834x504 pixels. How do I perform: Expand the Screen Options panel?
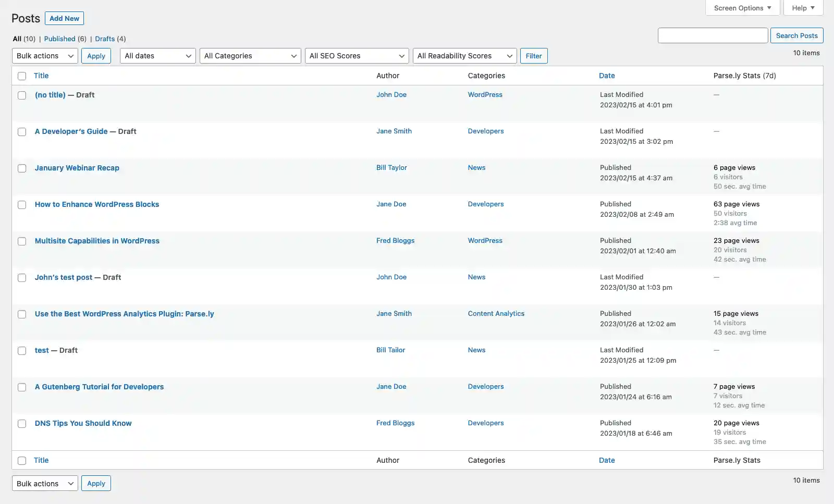coord(741,8)
